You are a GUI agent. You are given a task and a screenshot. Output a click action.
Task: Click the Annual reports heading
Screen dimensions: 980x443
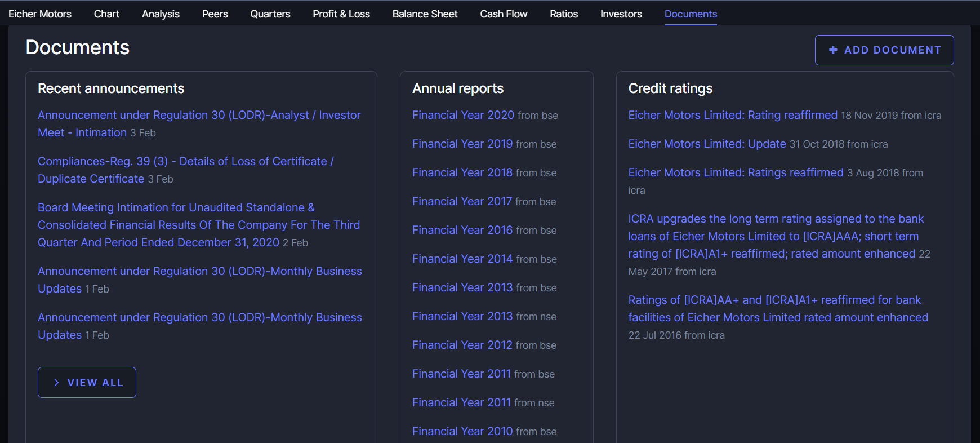[x=458, y=88]
